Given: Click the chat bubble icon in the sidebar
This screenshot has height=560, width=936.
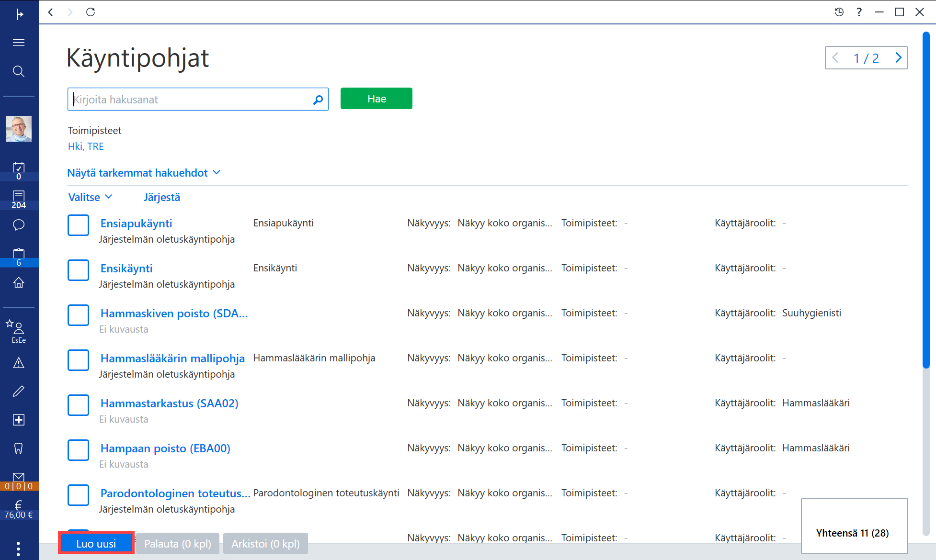Looking at the screenshot, I should pyautogui.click(x=19, y=225).
